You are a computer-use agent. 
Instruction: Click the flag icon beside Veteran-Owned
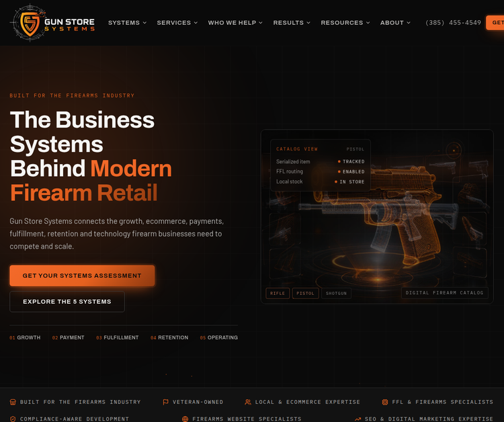165,402
